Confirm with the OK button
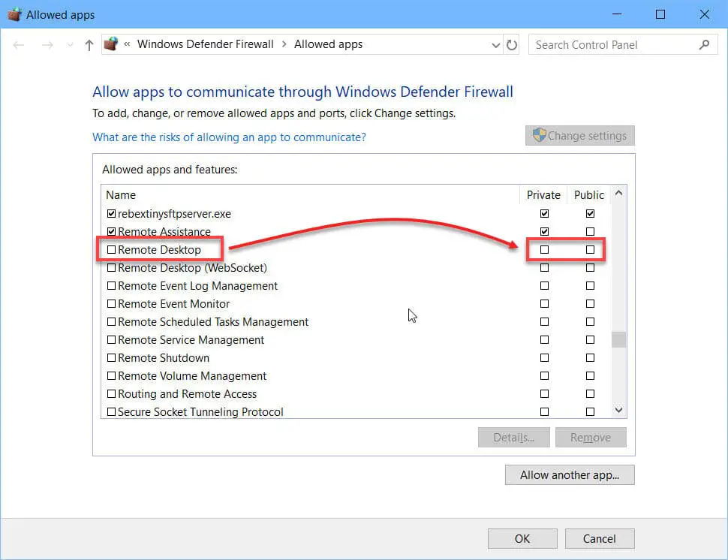 point(522,539)
